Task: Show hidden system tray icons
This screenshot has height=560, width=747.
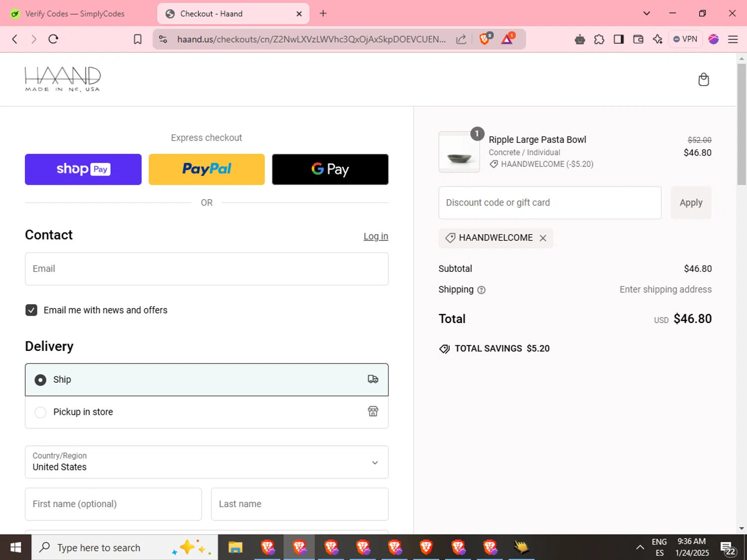Action: pos(640,548)
